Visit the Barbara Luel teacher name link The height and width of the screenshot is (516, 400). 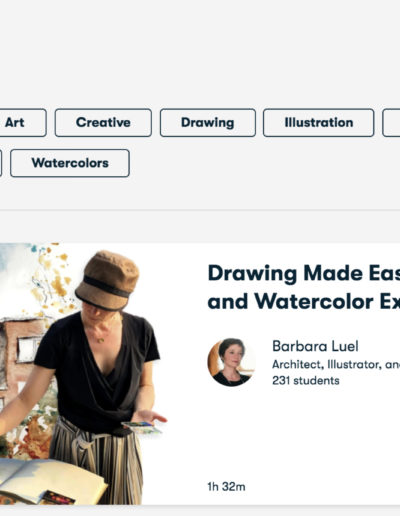[315, 346]
